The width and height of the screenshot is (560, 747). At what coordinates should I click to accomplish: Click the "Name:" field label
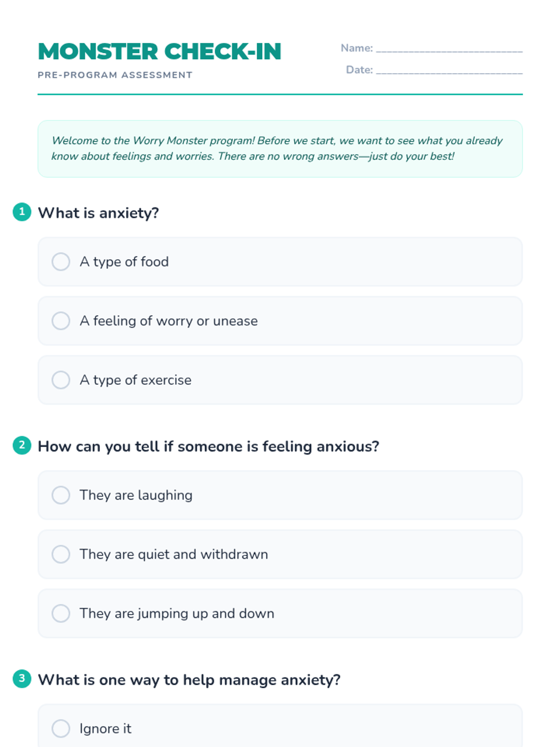[357, 48]
